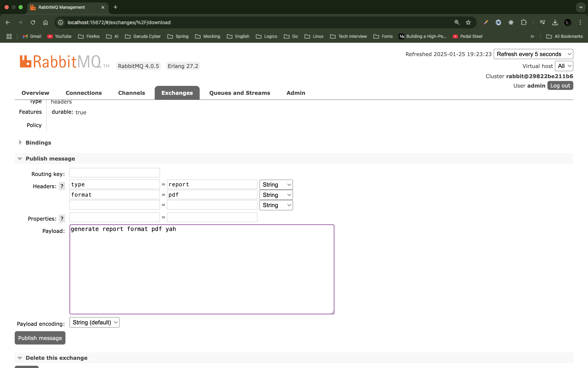Click the header value field containing pdf

212,195
